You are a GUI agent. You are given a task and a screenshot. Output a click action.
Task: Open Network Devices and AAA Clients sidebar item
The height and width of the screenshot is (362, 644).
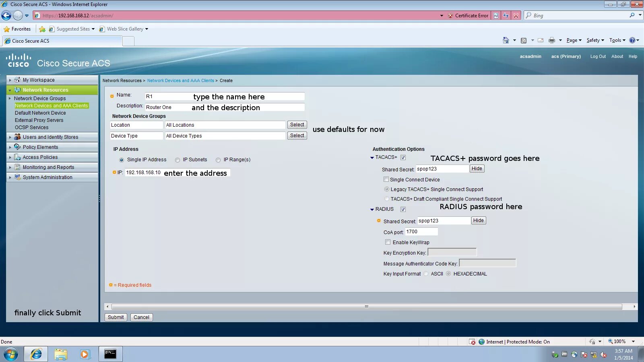(52, 106)
